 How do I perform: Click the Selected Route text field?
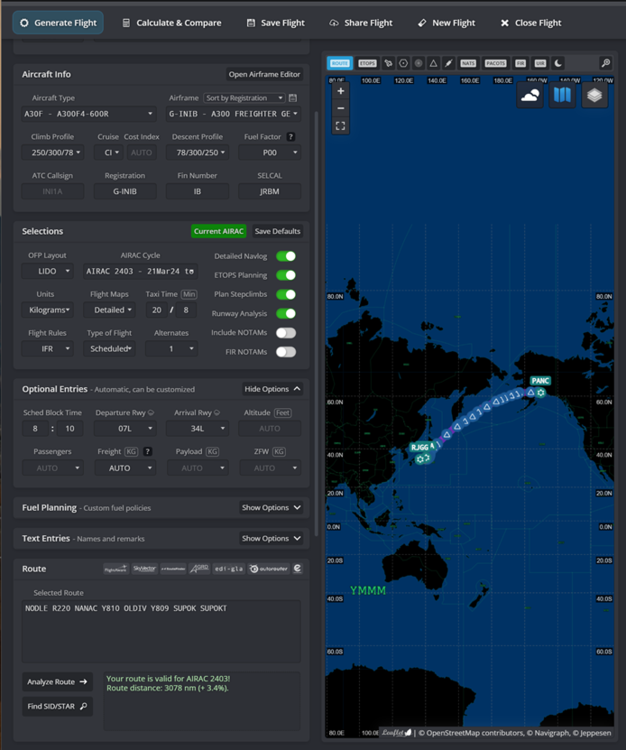(162, 630)
